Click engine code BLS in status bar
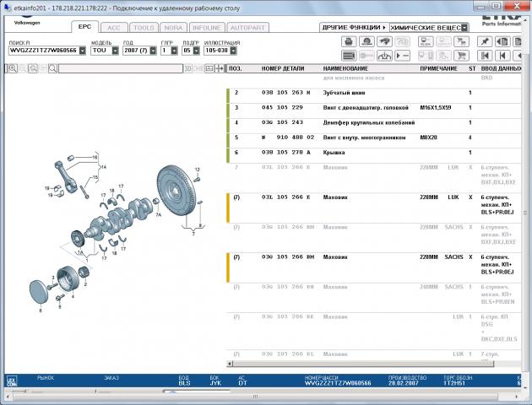Screen dimensions: 532x405 pos(185,383)
